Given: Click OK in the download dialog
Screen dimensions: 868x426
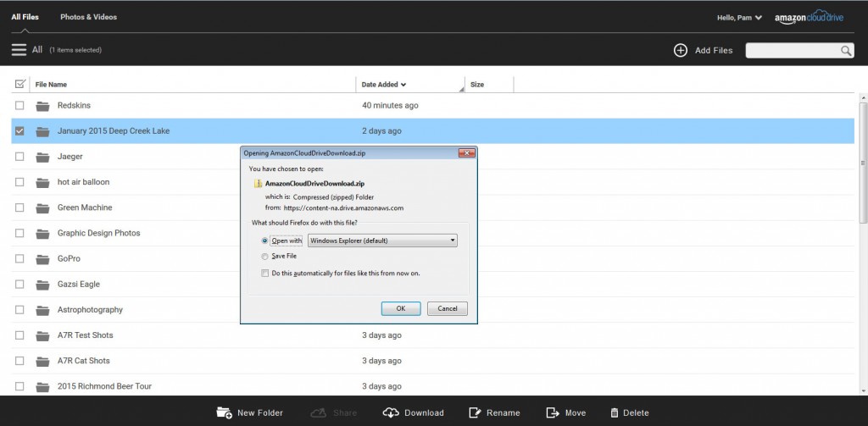Looking at the screenshot, I should coord(401,309).
